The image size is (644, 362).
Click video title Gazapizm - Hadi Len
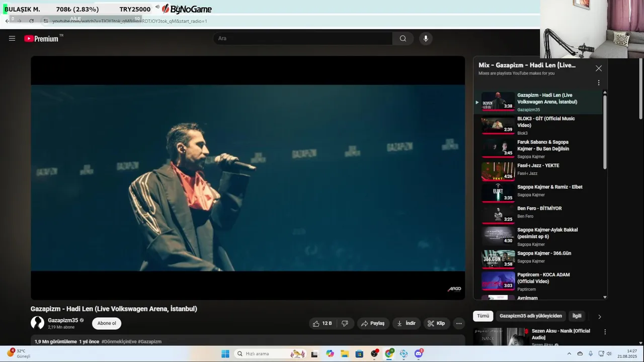click(x=114, y=309)
